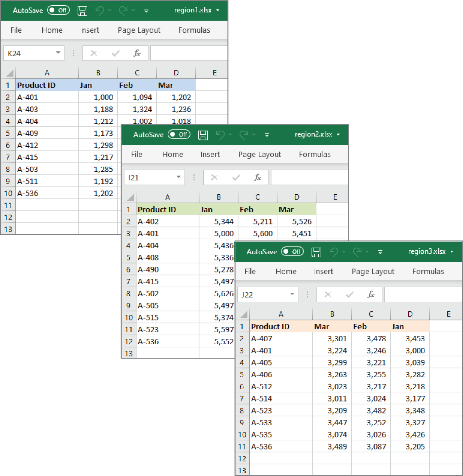Viewport: 463px width, 476px height.
Task: Open Insert tab in region2.xlsx
Action: [210, 154]
